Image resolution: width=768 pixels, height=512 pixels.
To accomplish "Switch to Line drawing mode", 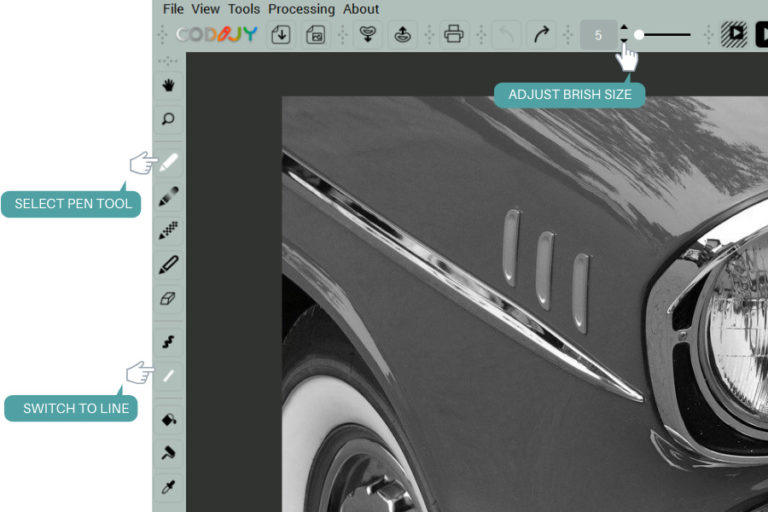I will (x=168, y=375).
